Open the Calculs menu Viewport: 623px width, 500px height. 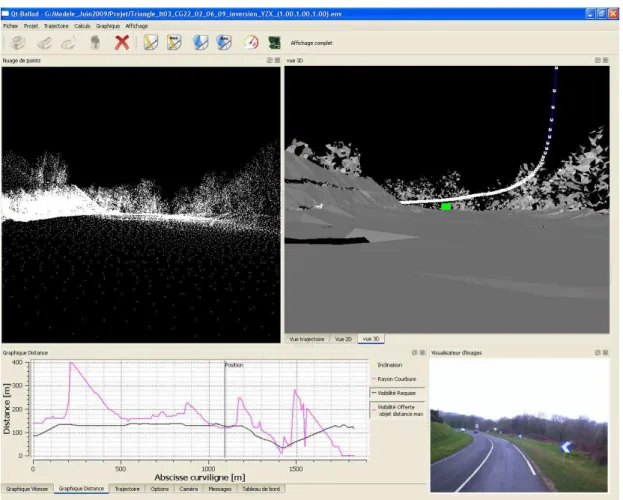pyautogui.click(x=82, y=26)
